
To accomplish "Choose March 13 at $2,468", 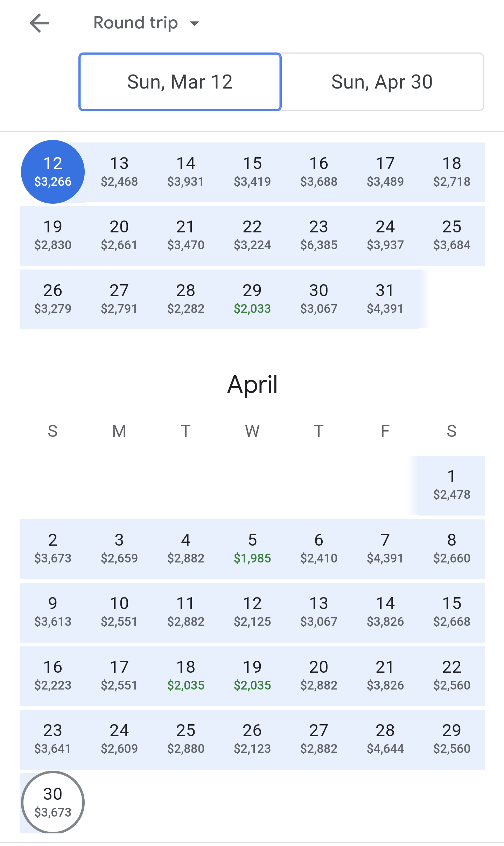I will pyautogui.click(x=119, y=172).
